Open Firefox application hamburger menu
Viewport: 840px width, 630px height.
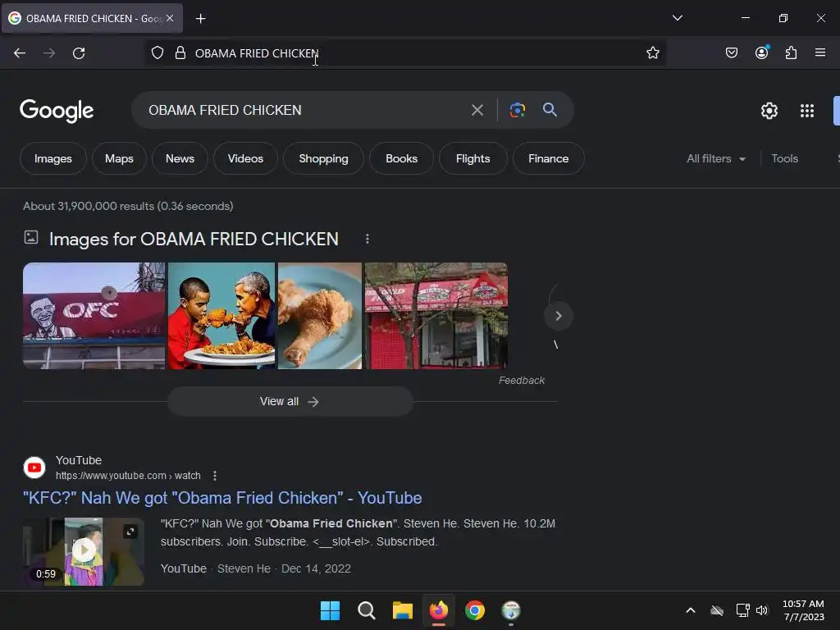[x=820, y=52]
